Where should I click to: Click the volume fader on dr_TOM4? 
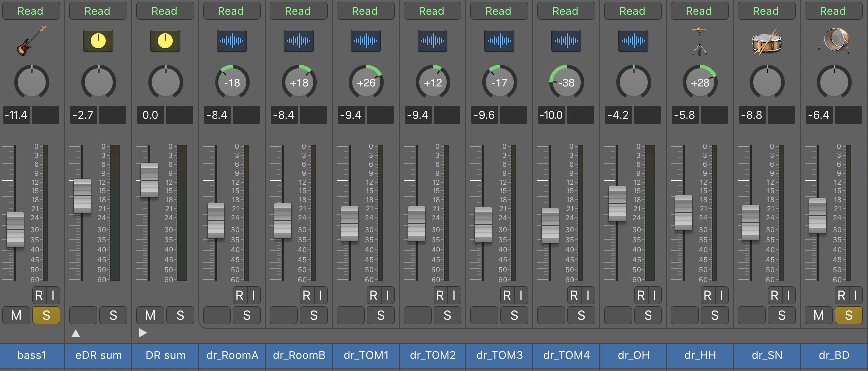pyautogui.click(x=550, y=226)
